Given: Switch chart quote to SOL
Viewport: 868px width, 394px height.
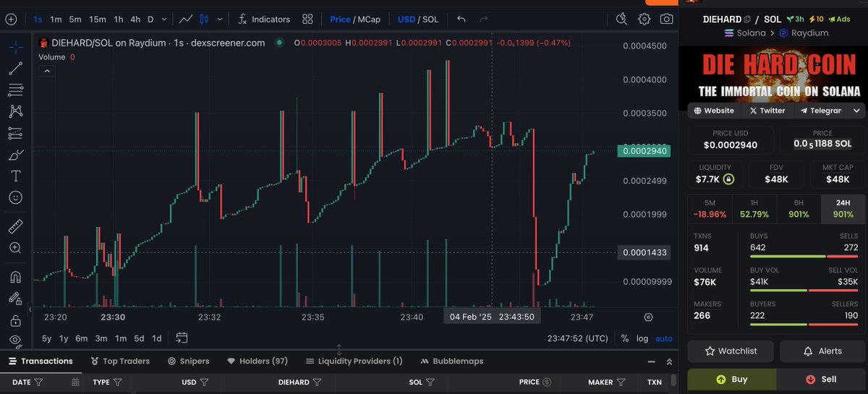Looking at the screenshot, I should 430,20.
